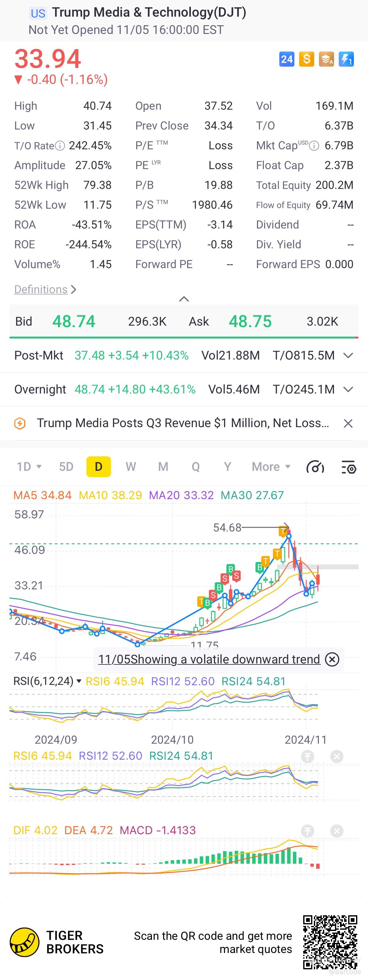Remove the MACD indicator panel
The width and height of the screenshot is (368, 980).
coord(337,831)
